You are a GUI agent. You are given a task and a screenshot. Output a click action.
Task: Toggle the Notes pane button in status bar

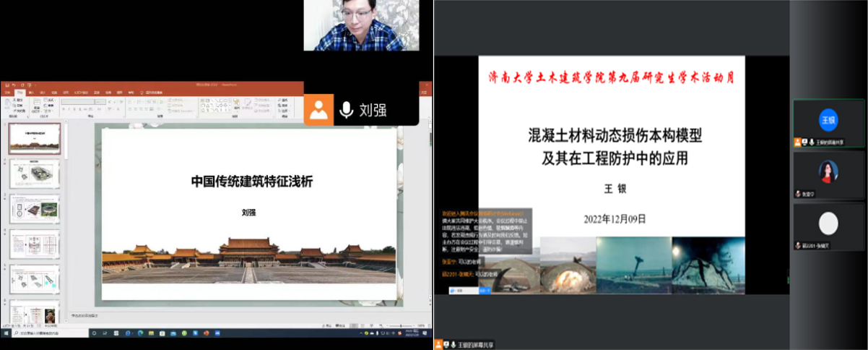click(x=326, y=325)
